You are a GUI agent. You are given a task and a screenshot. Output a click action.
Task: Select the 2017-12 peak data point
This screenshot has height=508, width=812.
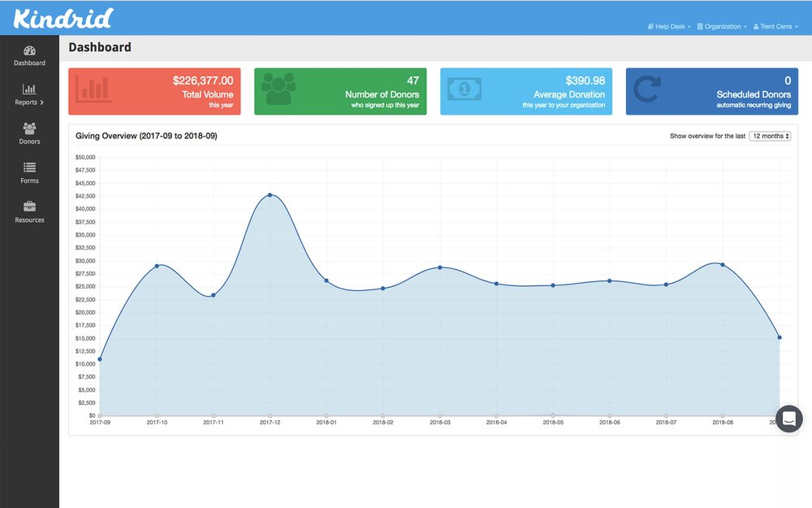pos(270,194)
